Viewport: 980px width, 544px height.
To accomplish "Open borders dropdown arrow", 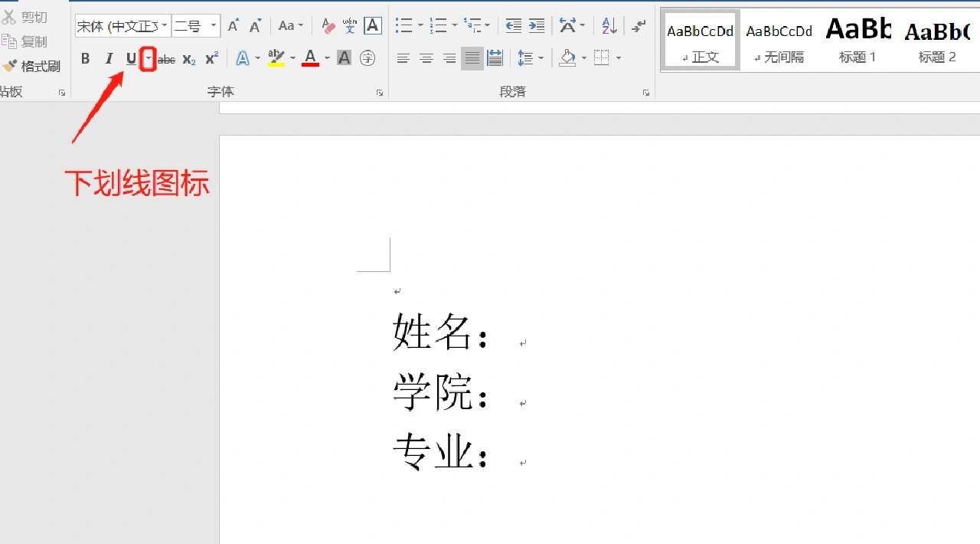I will [619, 58].
